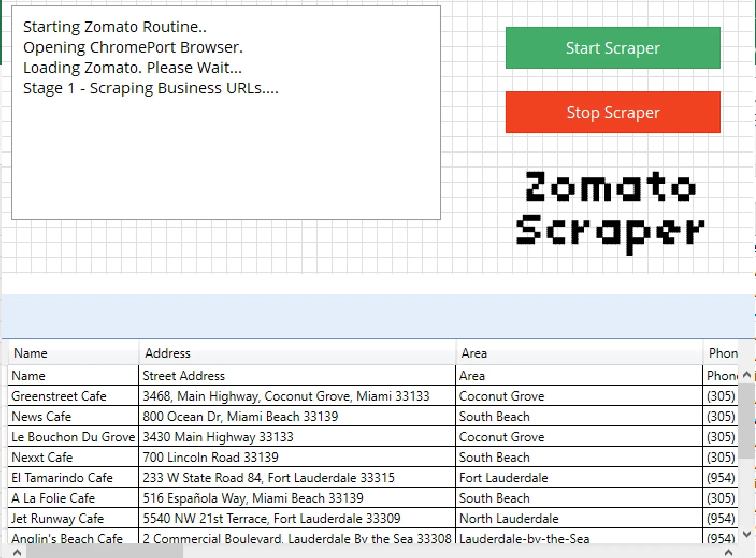Viewport: 756px width, 558px height.
Task: Select the News Cafe name cell
Action: 74,416
